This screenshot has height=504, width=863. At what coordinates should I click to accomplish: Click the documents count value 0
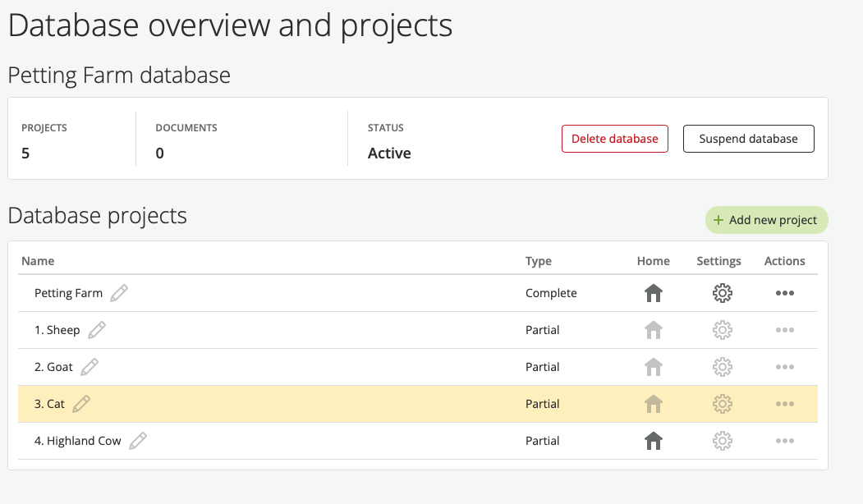[x=159, y=153]
